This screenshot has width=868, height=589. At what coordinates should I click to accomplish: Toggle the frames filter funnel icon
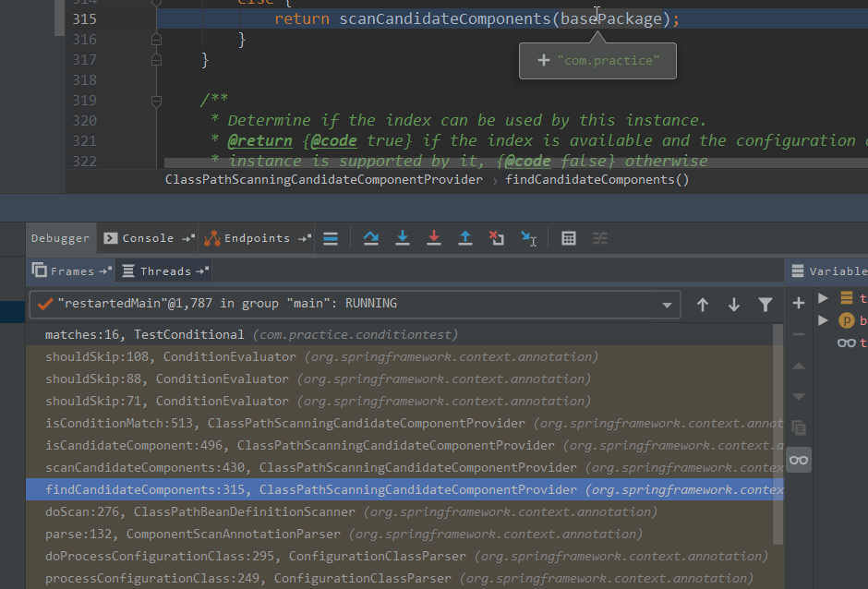point(765,305)
